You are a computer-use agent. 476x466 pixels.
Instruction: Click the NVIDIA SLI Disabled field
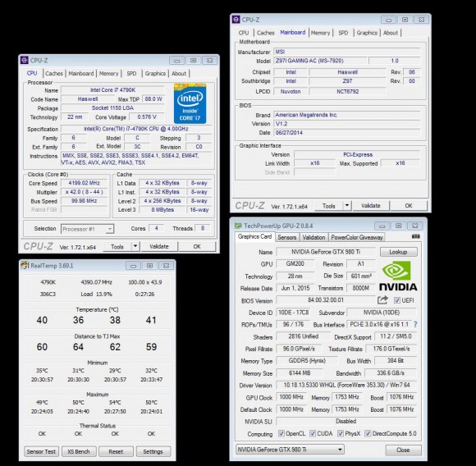click(x=346, y=421)
